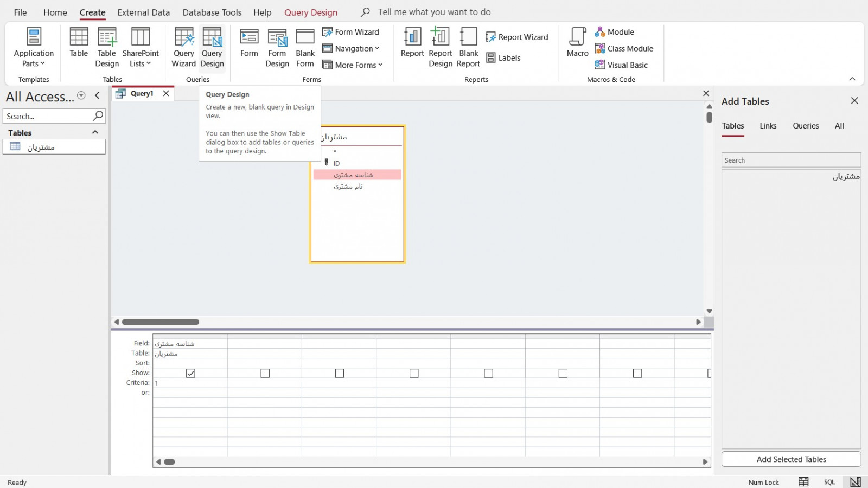Switch to Links tab in Add Tables
Image resolution: width=868 pixels, height=488 pixels.
(x=768, y=126)
